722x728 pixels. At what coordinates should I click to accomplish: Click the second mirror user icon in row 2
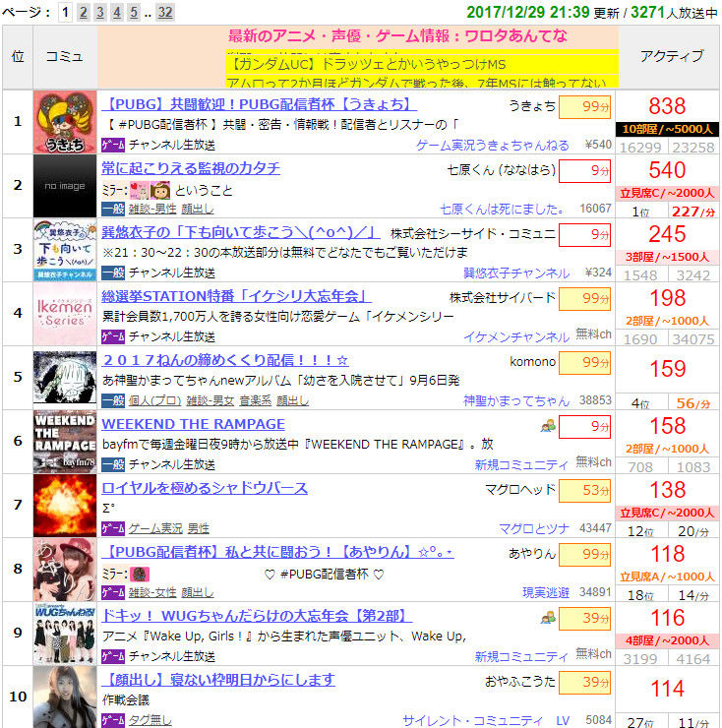point(160,190)
